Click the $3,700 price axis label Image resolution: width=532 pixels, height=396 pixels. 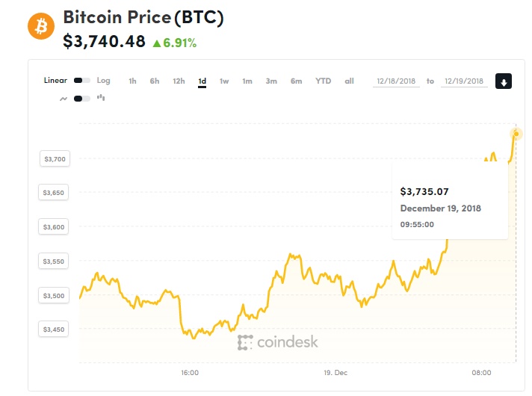tap(55, 159)
